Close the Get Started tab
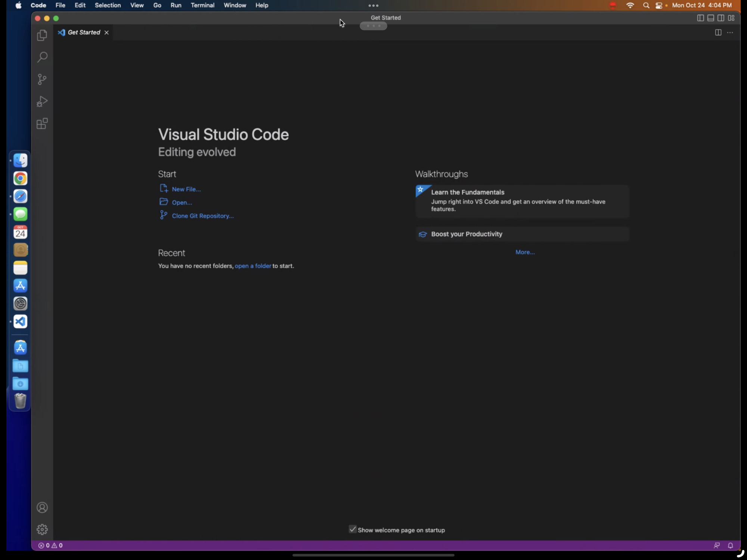This screenshot has width=747, height=560. pyautogui.click(x=106, y=32)
